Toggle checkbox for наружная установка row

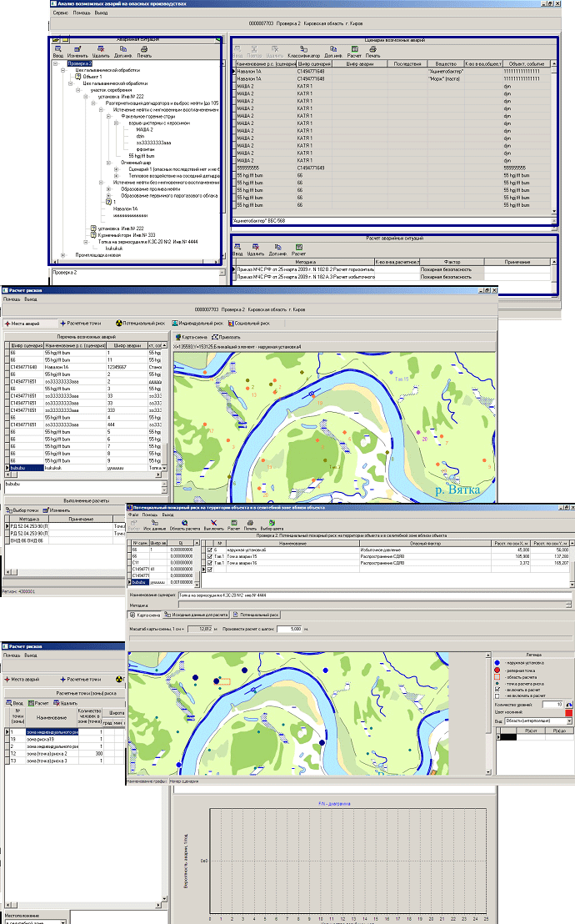coord(209,550)
